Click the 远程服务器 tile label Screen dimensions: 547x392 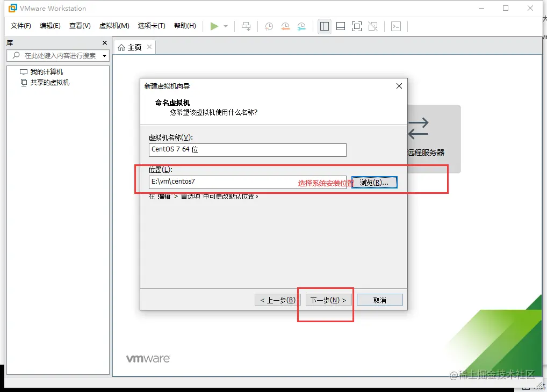coord(426,153)
